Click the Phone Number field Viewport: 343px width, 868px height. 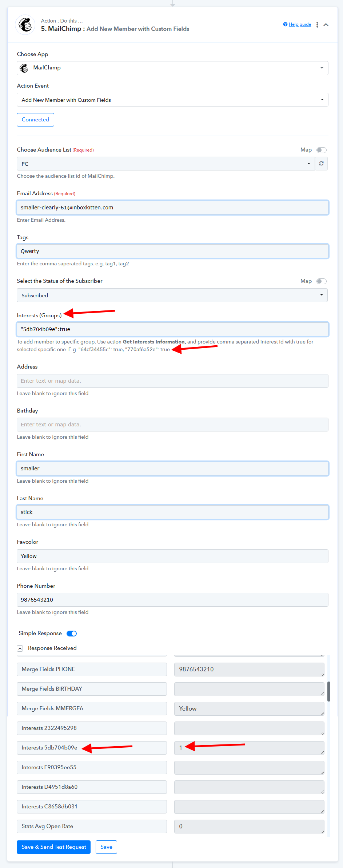[172, 600]
